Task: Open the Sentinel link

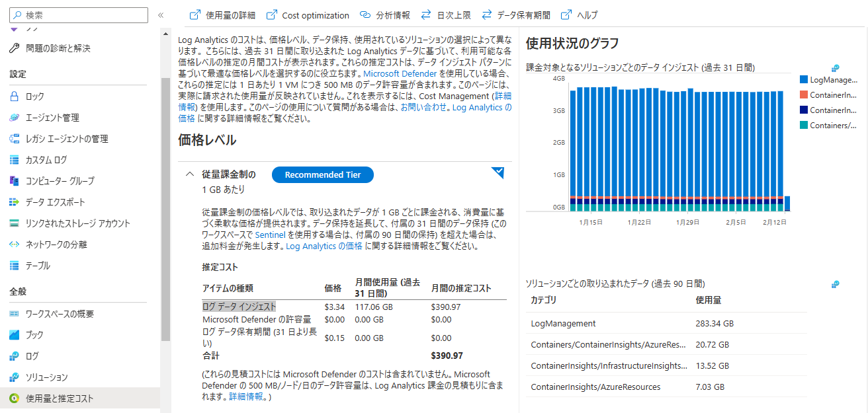Action: click(x=270, y=235)
